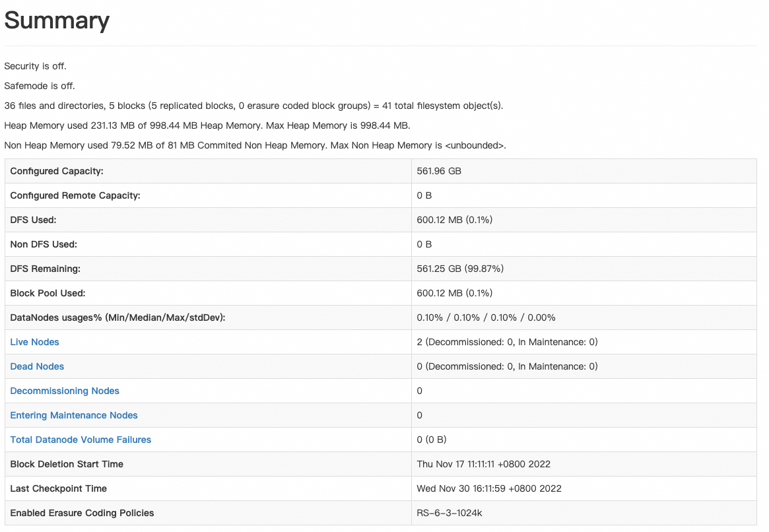Open the Live Nodes page
Screen dimensions: 769x532
[x=34, y=342]
